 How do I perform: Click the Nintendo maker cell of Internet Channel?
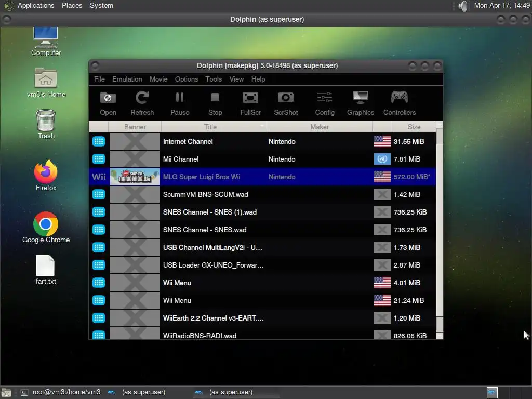(282, 141)
